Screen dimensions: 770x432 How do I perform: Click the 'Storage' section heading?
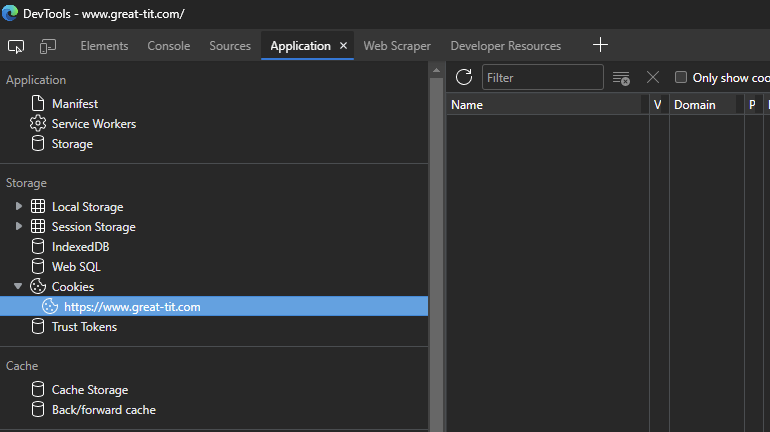point(26,183)
